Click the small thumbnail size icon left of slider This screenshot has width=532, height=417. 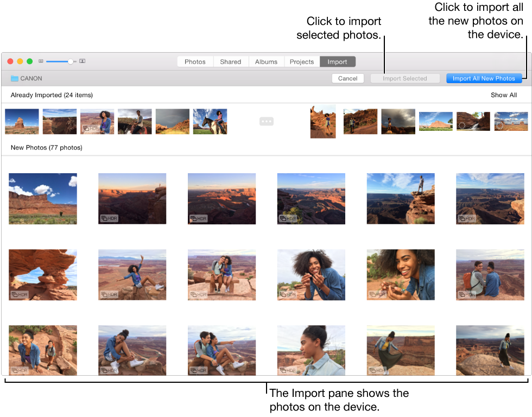[41, 61]
